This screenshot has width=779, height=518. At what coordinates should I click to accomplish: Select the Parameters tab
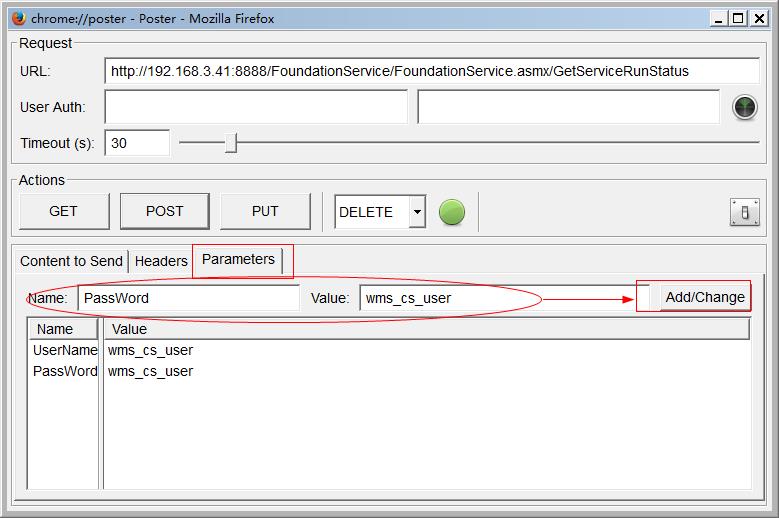(238, 259)
